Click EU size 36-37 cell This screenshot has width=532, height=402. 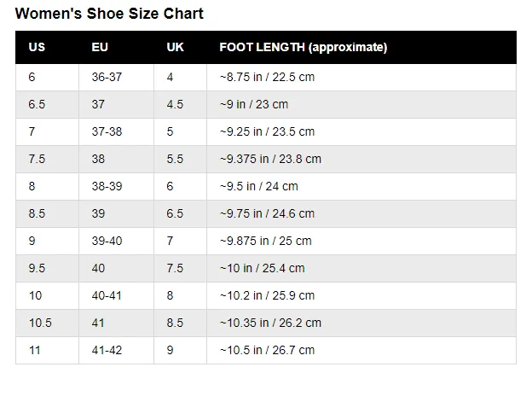[x=116, y=78]
